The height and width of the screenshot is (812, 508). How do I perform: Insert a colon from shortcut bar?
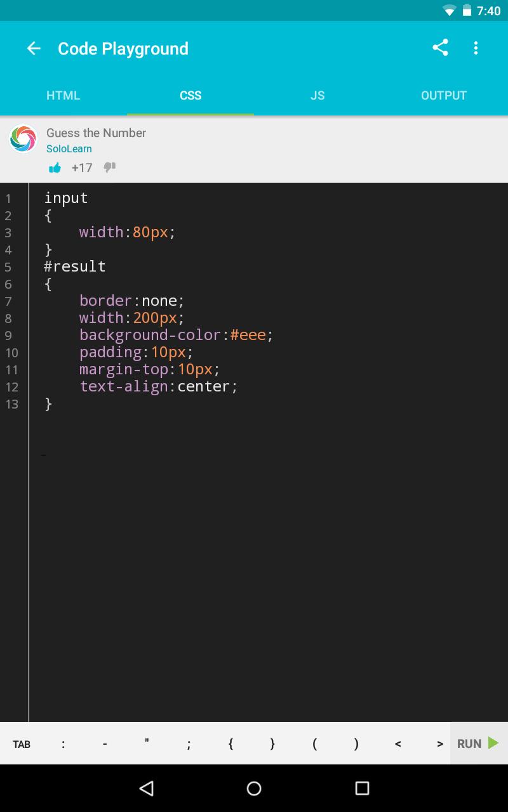[x=63, y=744]
